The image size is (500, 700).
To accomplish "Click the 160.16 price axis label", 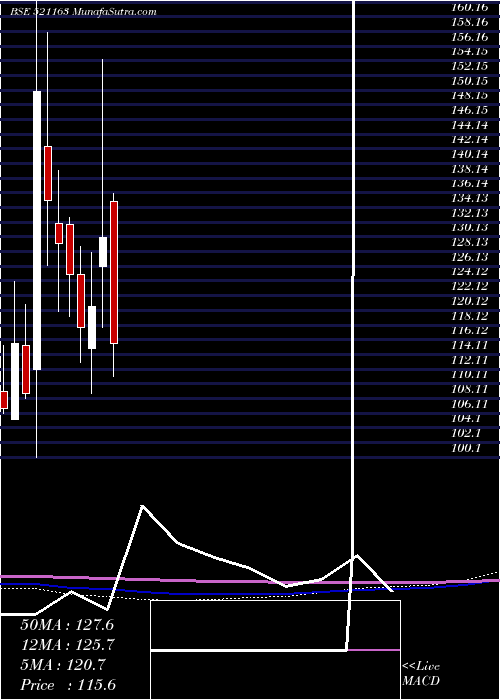I will coord(472,7).
